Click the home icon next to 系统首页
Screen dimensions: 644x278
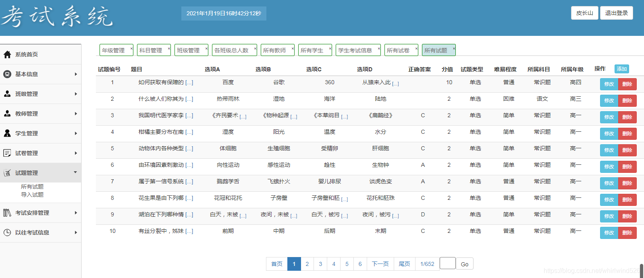point(7,54)
